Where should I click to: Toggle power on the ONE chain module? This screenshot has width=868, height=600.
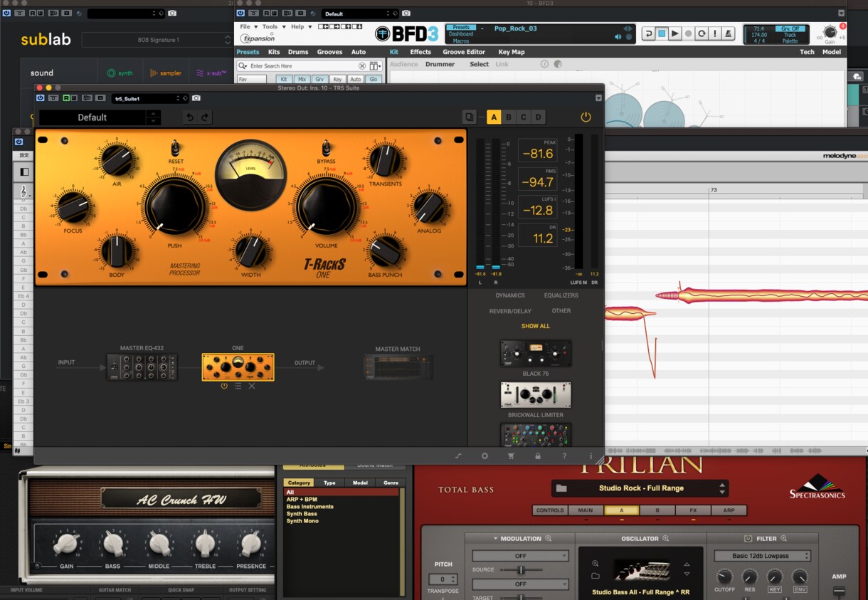pos(224,386)
